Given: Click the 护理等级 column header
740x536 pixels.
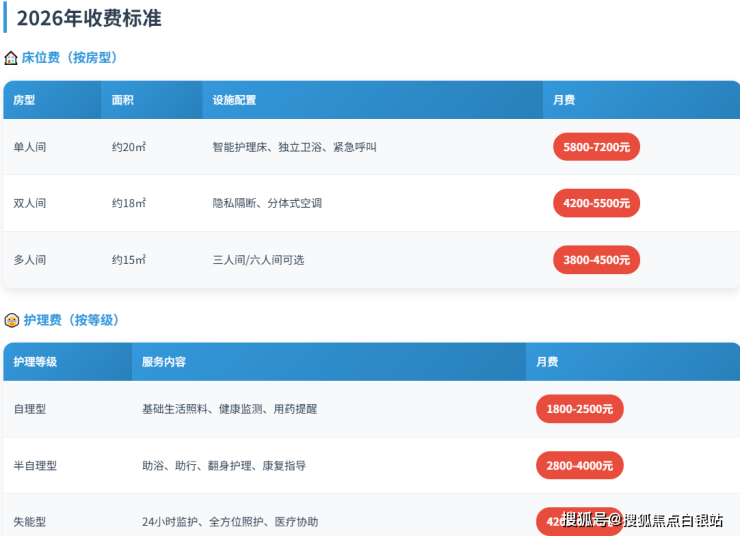Looking at the screenshot, I should tap(35, 362).
